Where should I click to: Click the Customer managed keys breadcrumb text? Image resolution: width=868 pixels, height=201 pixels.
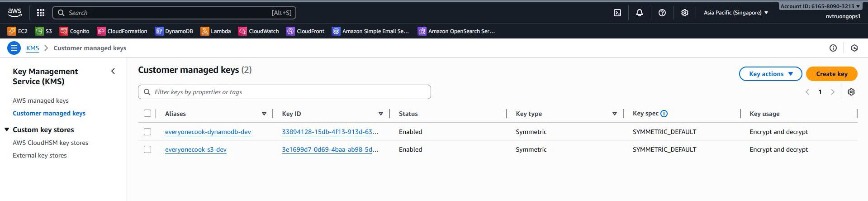tap(90, 48)
